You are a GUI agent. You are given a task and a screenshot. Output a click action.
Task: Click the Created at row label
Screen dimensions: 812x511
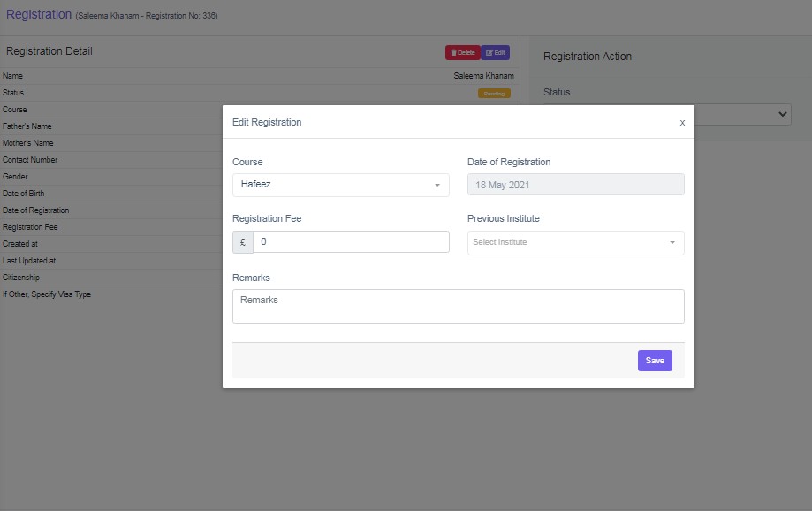(20, 244)
